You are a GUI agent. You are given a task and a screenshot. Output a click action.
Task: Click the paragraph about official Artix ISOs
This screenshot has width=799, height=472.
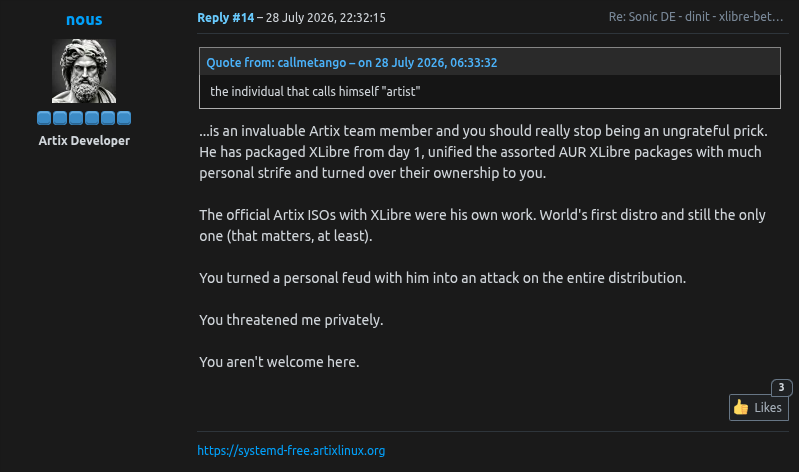pos(482,225)
